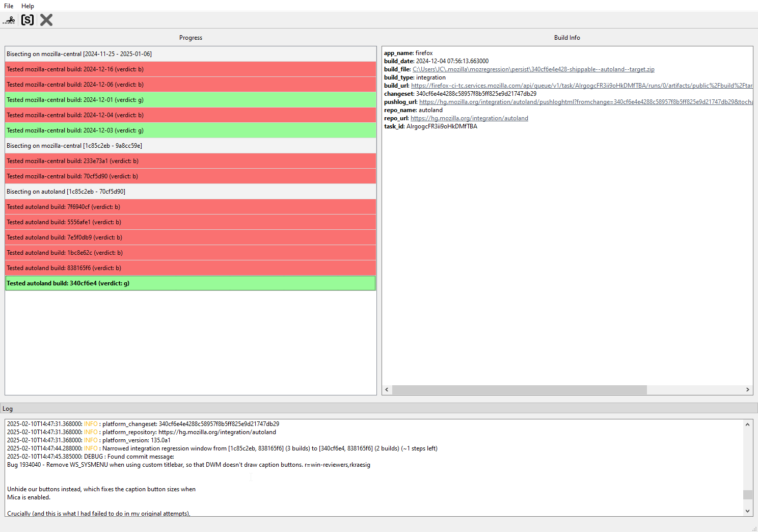Click the changeset hash value in Build Info
Image resolution: width=758 pixels, height=532 pixels.
coord(476,94)
